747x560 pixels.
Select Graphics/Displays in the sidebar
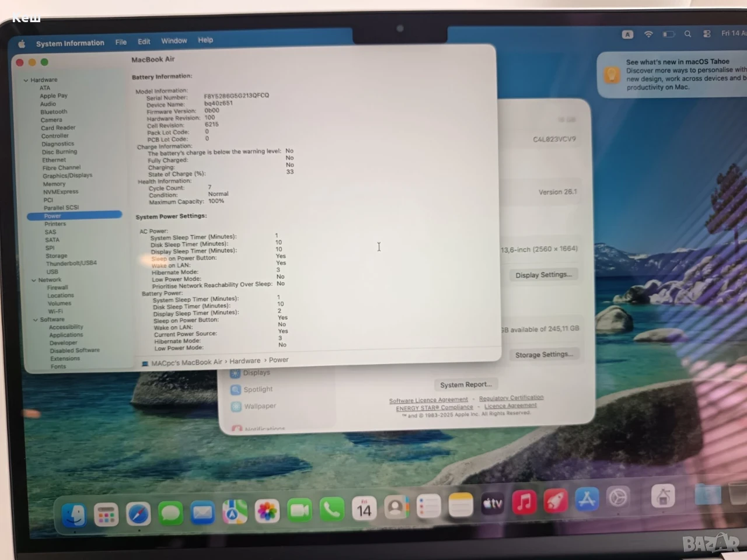(68, 176)
